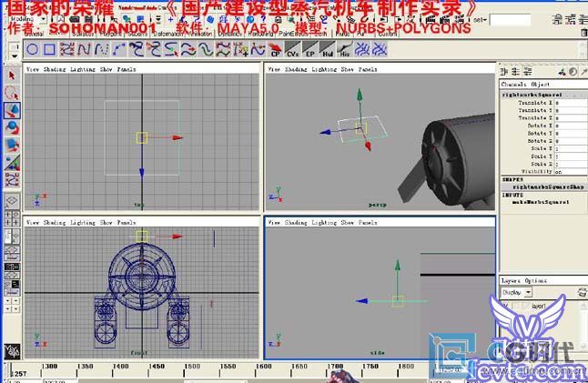The image size is (588, 383).
Task: Click timeline at frame 1500
Action: pyautogui.click(x=184, y=369)
